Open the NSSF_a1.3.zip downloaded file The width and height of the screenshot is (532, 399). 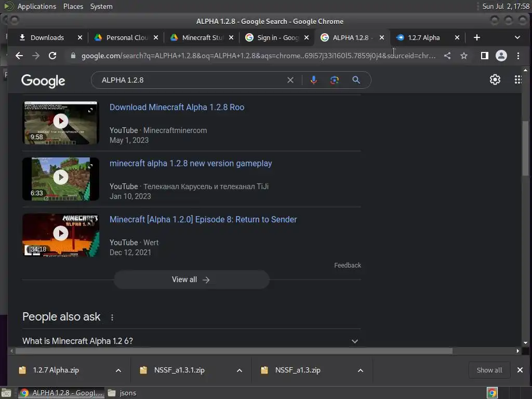tap(298, 370)
